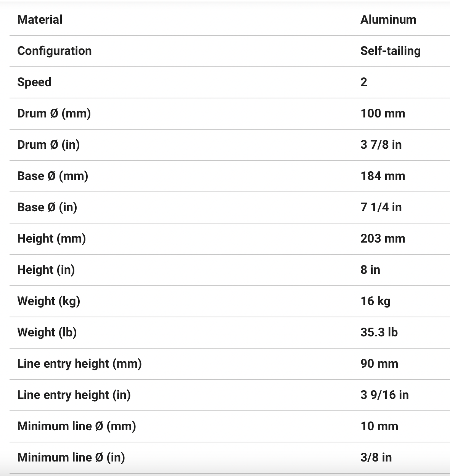Click the Base Ø (mm) label
The height and width of the screenshot is (476, 450).
53,176
